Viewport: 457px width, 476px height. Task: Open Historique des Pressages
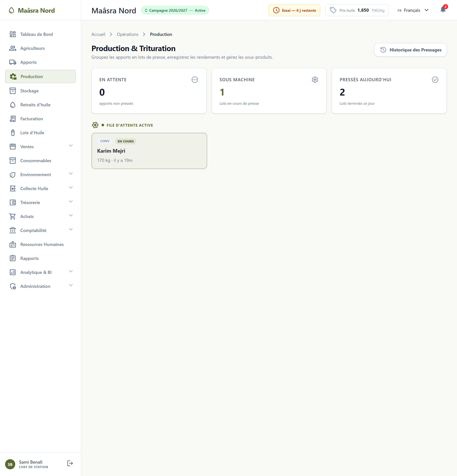point(410,50)
